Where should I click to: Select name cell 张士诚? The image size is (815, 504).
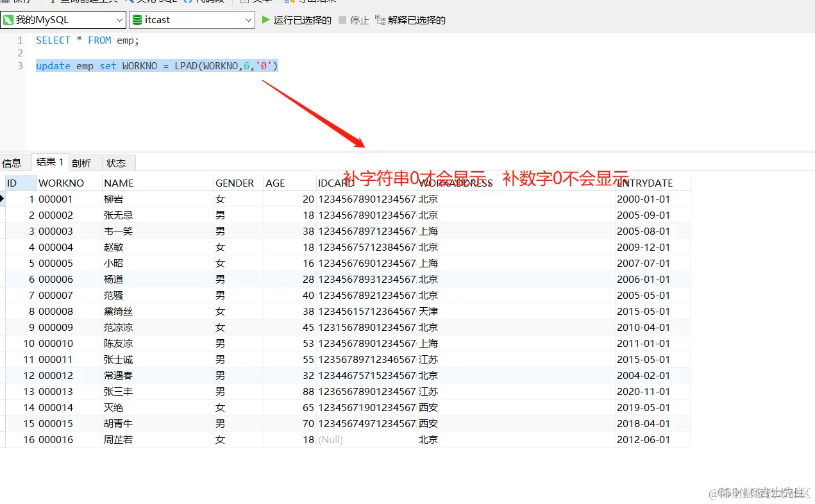point(158,359)
